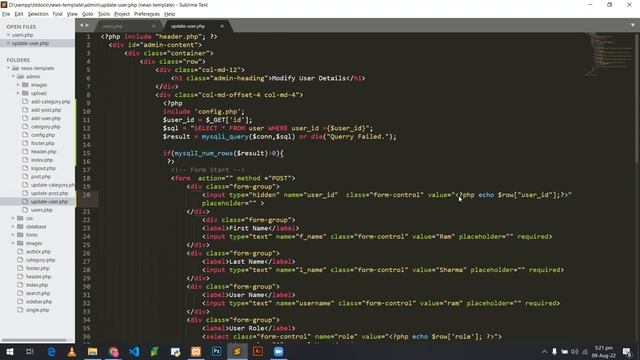Screen dimensions: 640x360
Task: Collapse the news-template root folder
Action: click(8, 68)
